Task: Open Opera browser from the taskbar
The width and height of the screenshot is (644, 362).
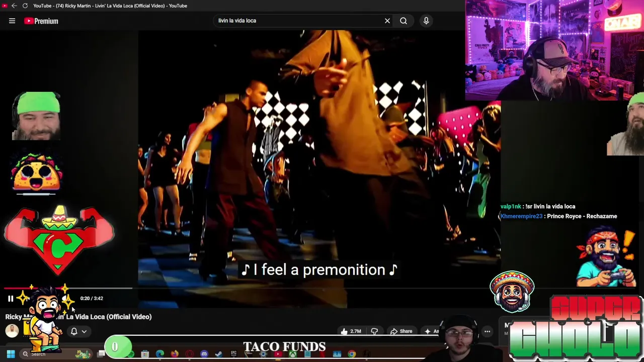Action: (189, 354)
